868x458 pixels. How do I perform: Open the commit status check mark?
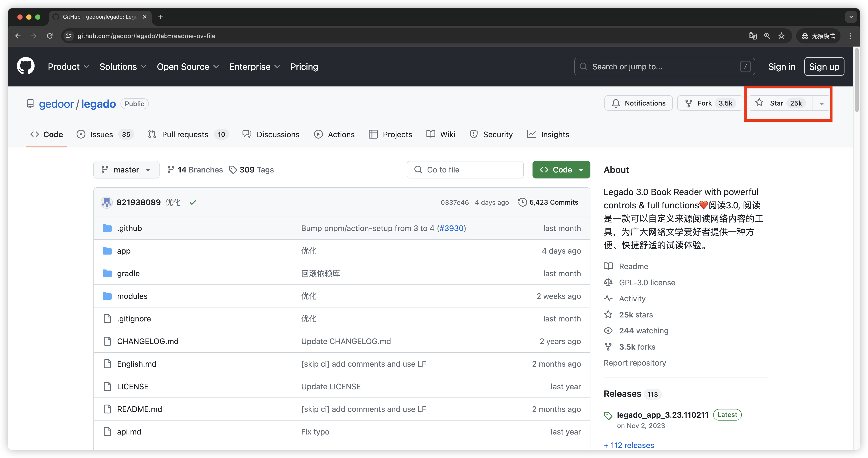(193, 202)
